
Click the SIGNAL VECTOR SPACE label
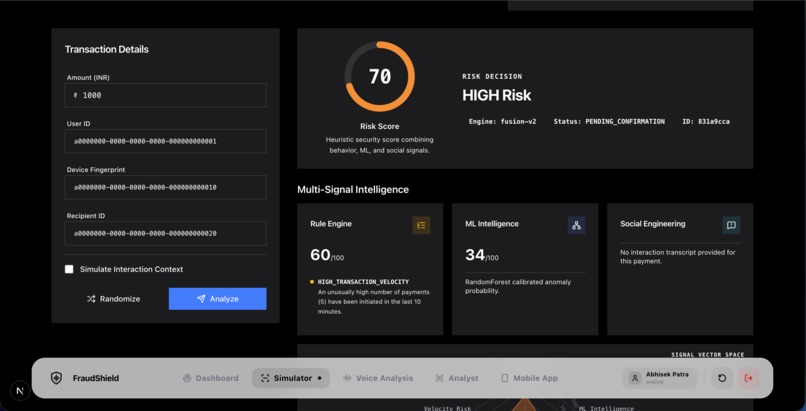tap(708, 355)
